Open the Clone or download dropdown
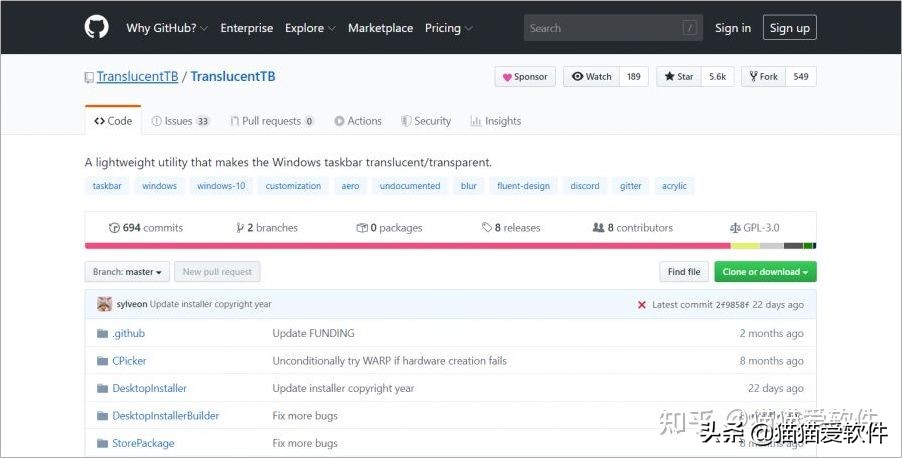Screen dimensions: 902x458 coord(766,272)
